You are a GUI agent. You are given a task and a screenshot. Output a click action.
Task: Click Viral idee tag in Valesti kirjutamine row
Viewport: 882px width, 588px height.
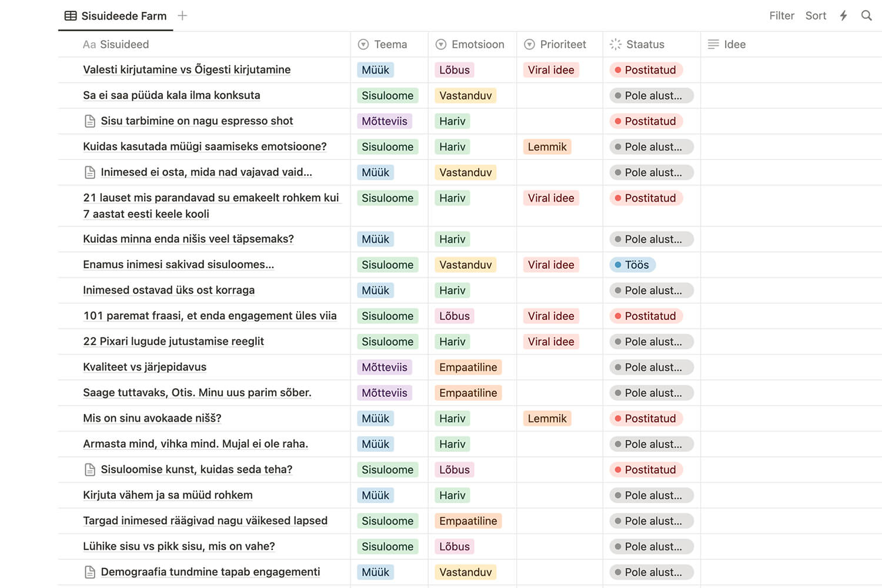[551, 70]
